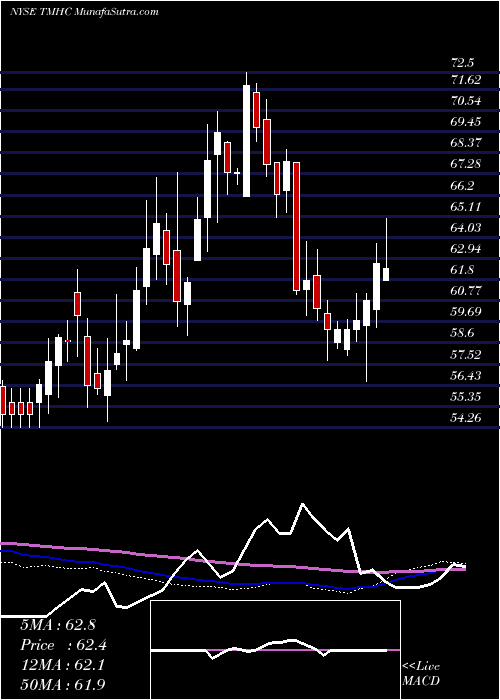Image resolution: width=500 pixels, height=700 pixels.
Task: Click the <<Live MACD label
Action: tap(421, 674)
